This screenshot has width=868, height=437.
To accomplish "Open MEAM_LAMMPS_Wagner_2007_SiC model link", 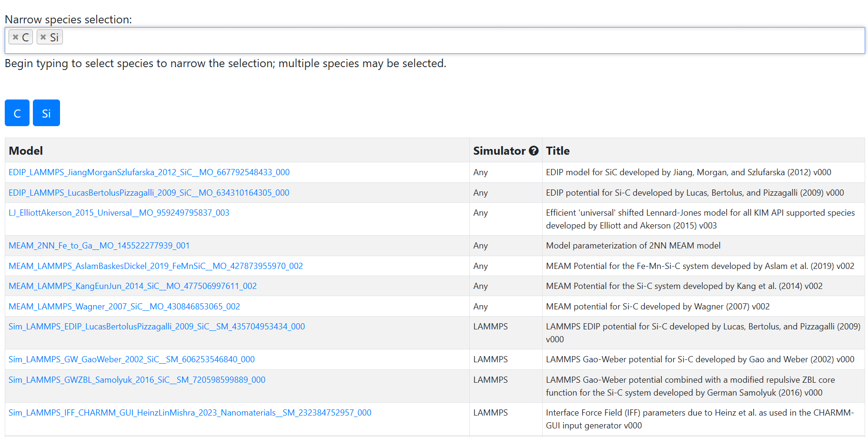I will pos(124,307).
